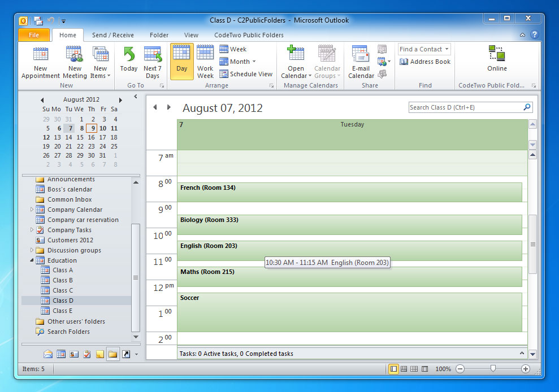Open the Open Calendar menu
The image size is (559, 392).
(296, 62)
